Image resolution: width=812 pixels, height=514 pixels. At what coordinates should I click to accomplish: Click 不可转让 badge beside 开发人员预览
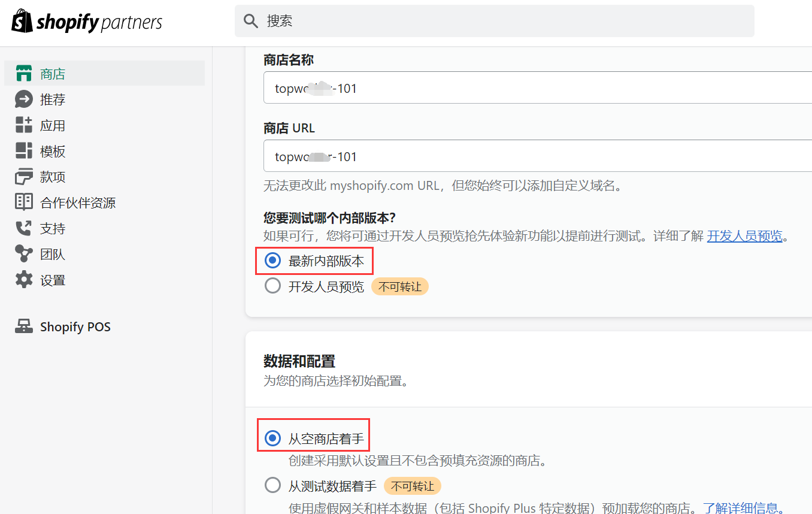[x=400, y=286]
